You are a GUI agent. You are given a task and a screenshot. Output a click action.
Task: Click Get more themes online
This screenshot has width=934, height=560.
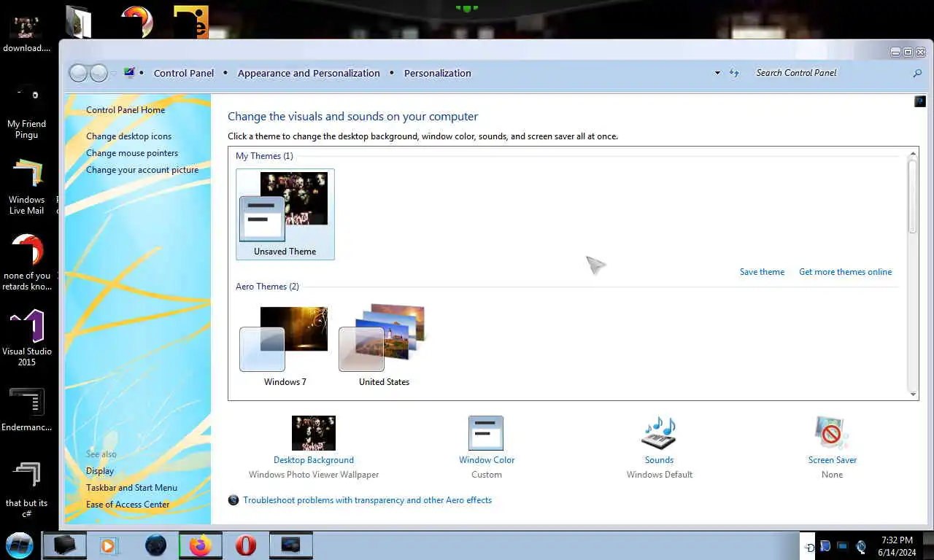coord(845,272)
